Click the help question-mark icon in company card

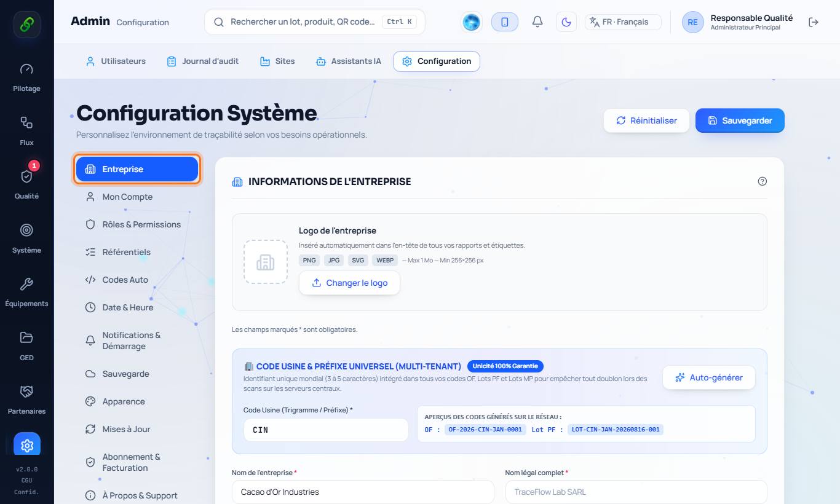click(763, 181)
